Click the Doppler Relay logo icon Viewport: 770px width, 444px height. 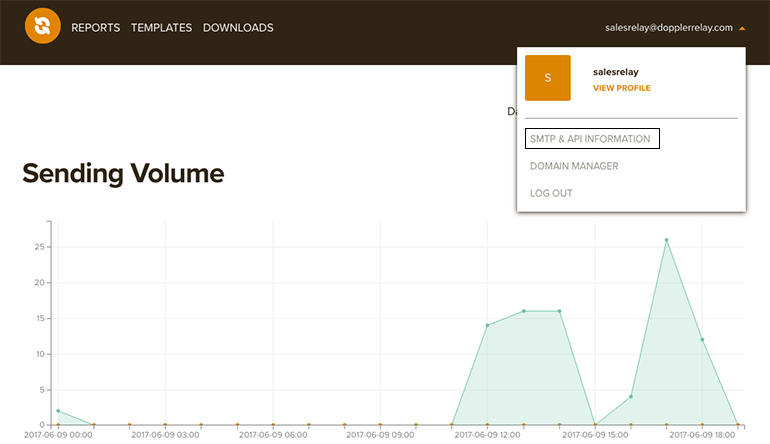click(x=42, y=27)
